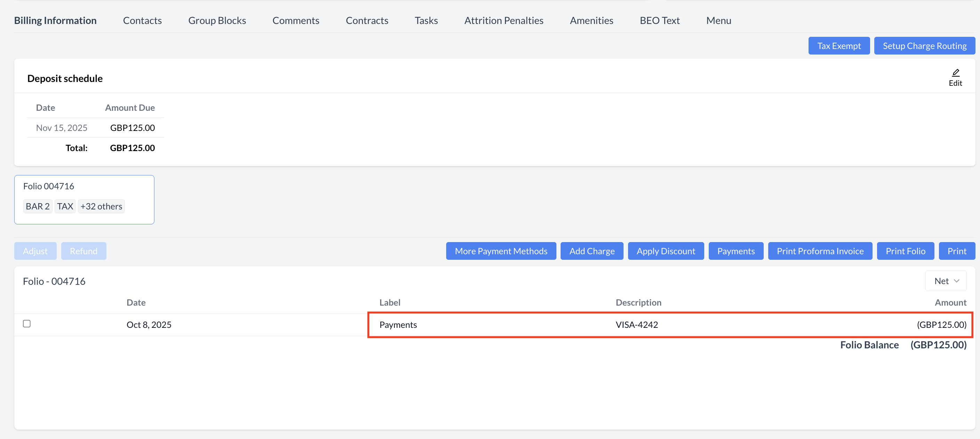Tick the checkbox for Oct 8, 2025 payment
980x439 pixels.
(27, 323)
